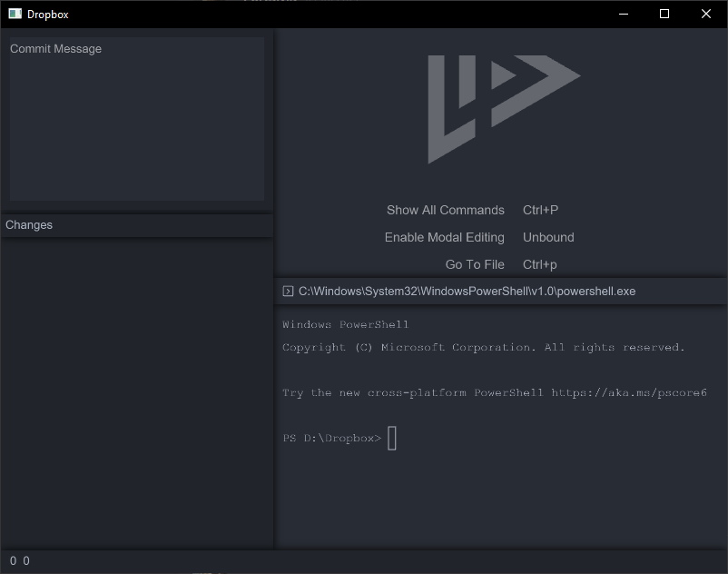The image size is (728, 574).
Task: Open "Show All Commands"
Action: (445, 210)
